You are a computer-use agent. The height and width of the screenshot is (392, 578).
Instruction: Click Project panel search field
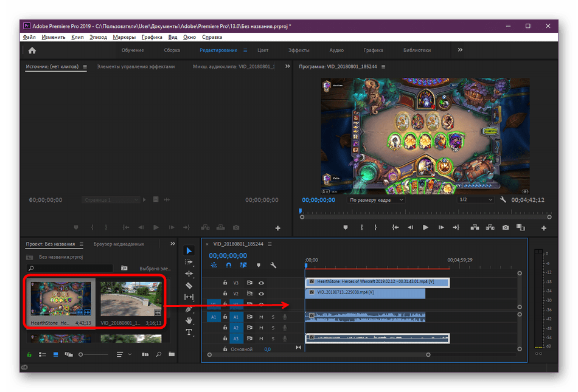click(x=69, y=268)
